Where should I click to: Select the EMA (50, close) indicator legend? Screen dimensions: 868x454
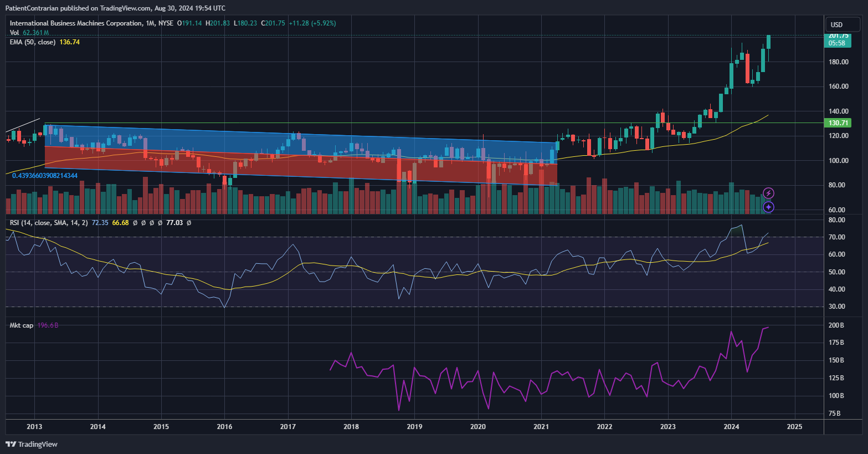pos(33,42)
